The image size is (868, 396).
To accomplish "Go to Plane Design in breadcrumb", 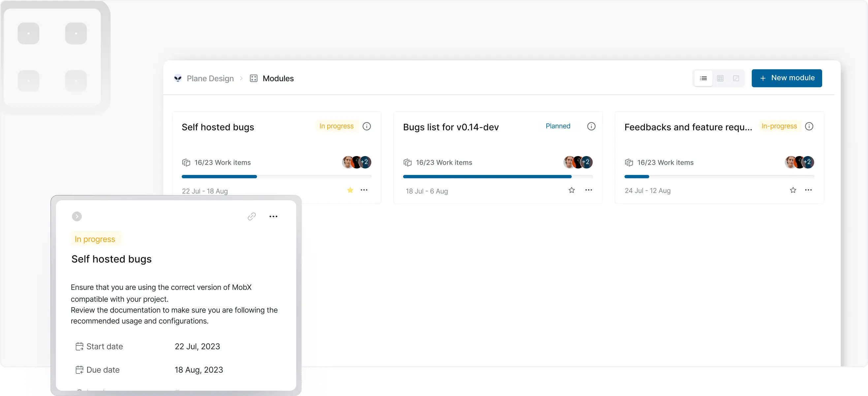I will (210, 78).
